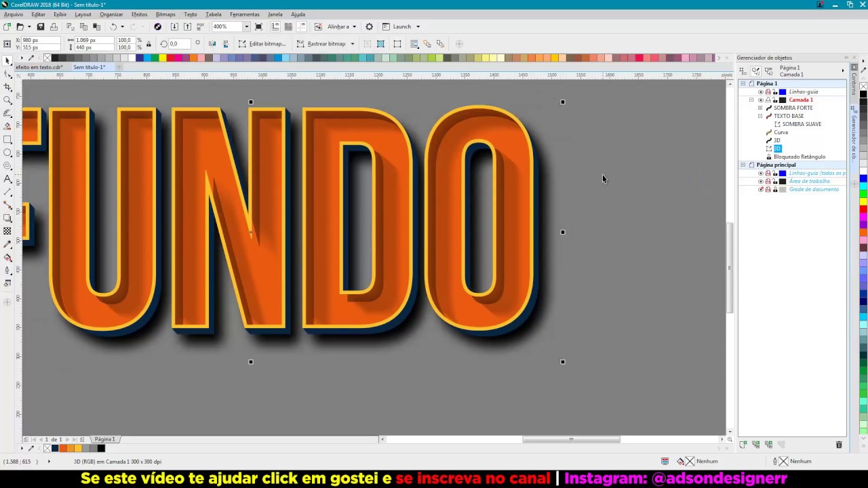This screenshot has width=868, height=488.
Task: Toggle visibility eye of Linhas-guia layer
Action: click(x=761, y=91)
